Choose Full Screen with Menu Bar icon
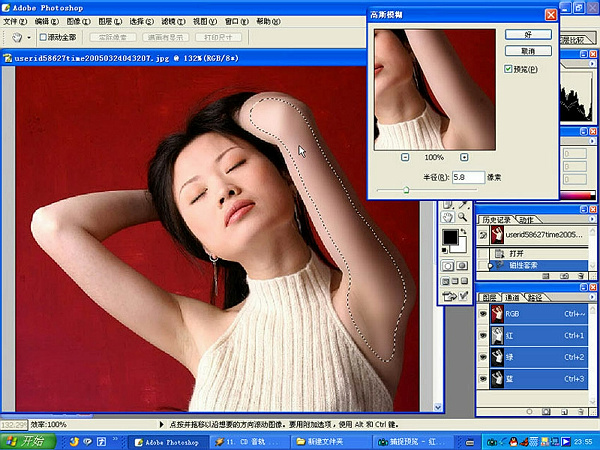This screenshot has height=450, width=600. [455, 281]
